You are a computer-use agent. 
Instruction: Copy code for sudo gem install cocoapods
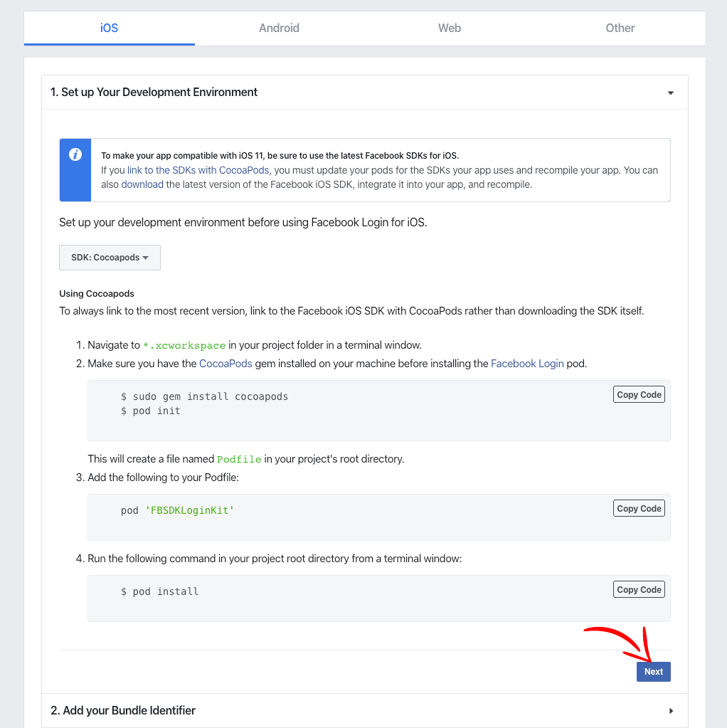tap(639, 395)
